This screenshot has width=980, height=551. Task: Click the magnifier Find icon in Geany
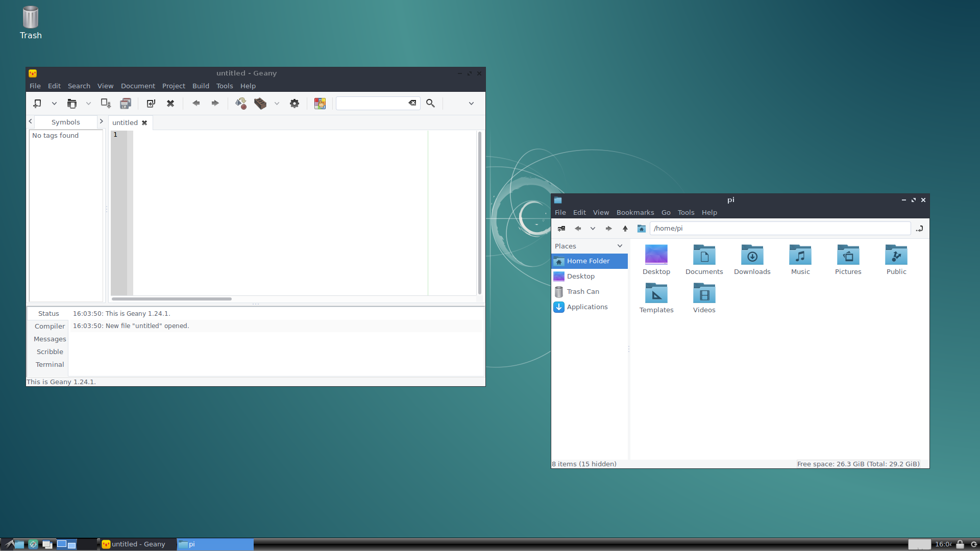(431, 104)
